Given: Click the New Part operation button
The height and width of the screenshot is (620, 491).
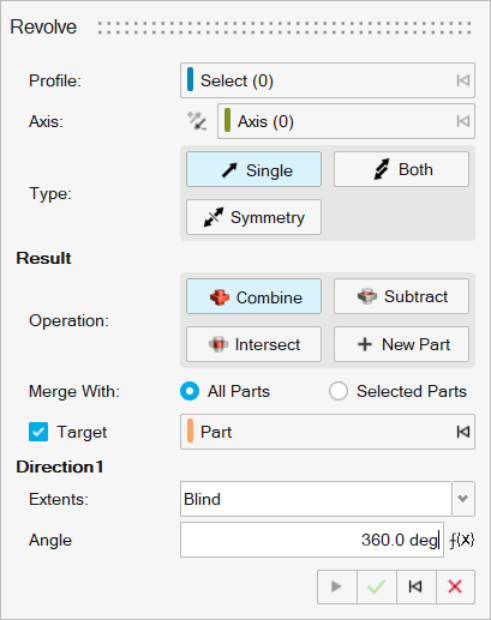Looking at the screenshot, I should click(401, 344).
